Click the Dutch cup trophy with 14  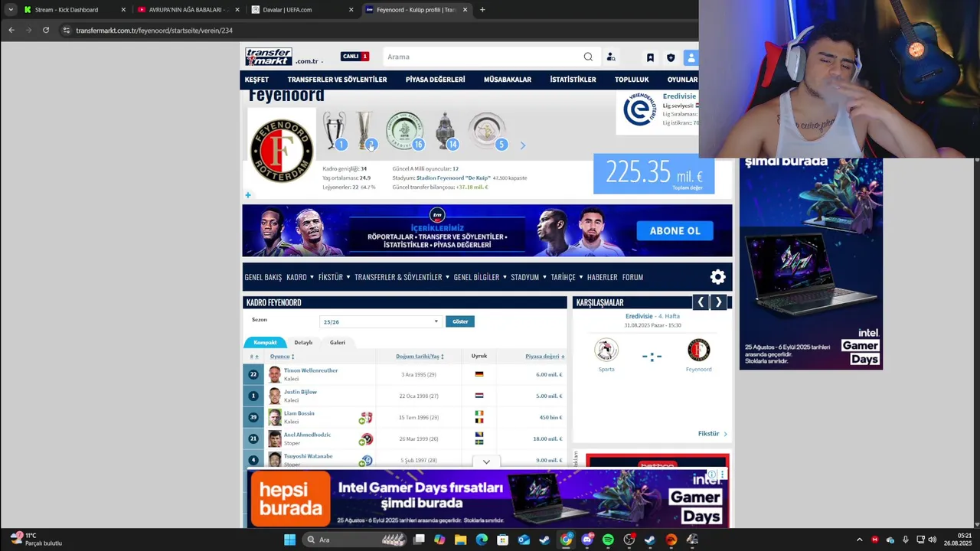click(446, 130)
